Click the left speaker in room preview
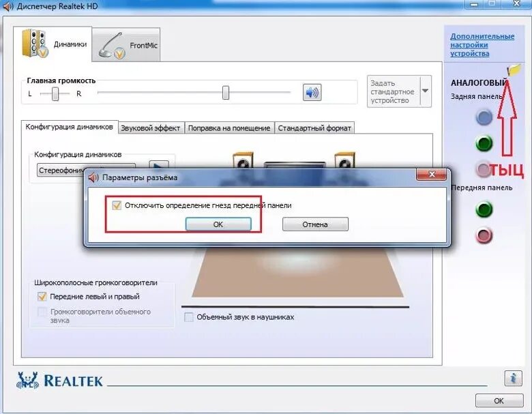The width and height of the screenshot is (532, 414). pyautogui.click(x=243, y=160)
